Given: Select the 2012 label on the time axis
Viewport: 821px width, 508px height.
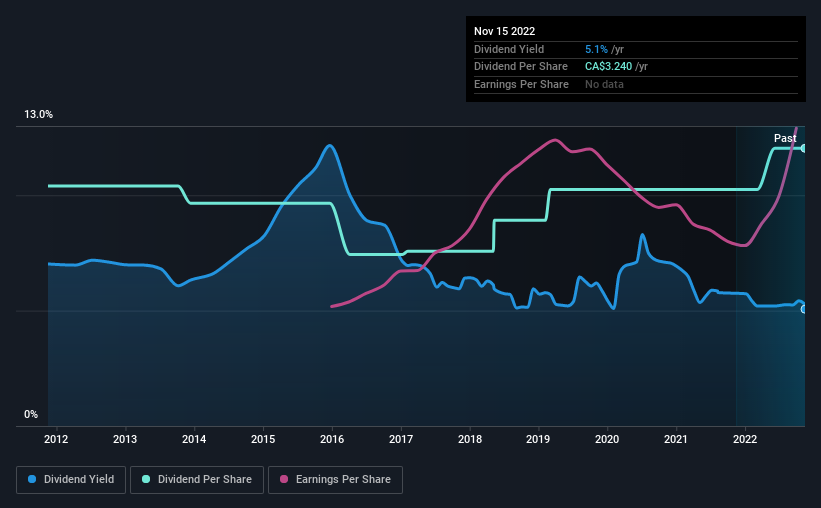Looking at the screenshot, I should (56, 439).
